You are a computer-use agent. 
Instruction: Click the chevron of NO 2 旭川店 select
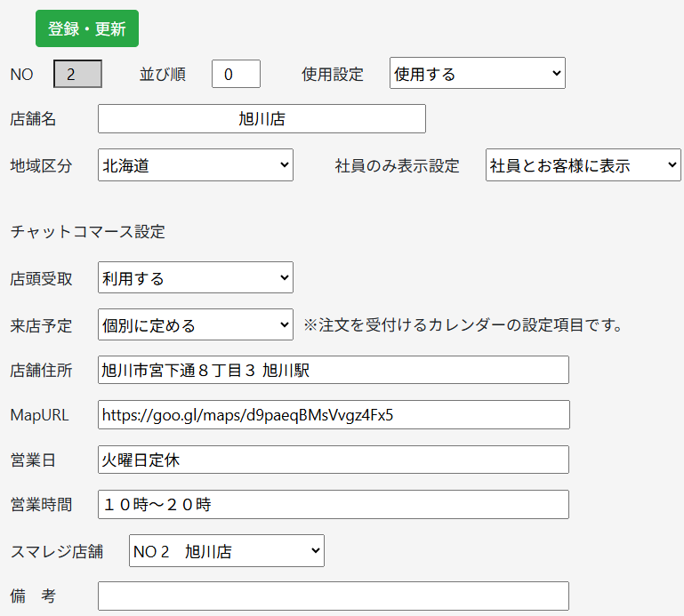tap(316, 550)
